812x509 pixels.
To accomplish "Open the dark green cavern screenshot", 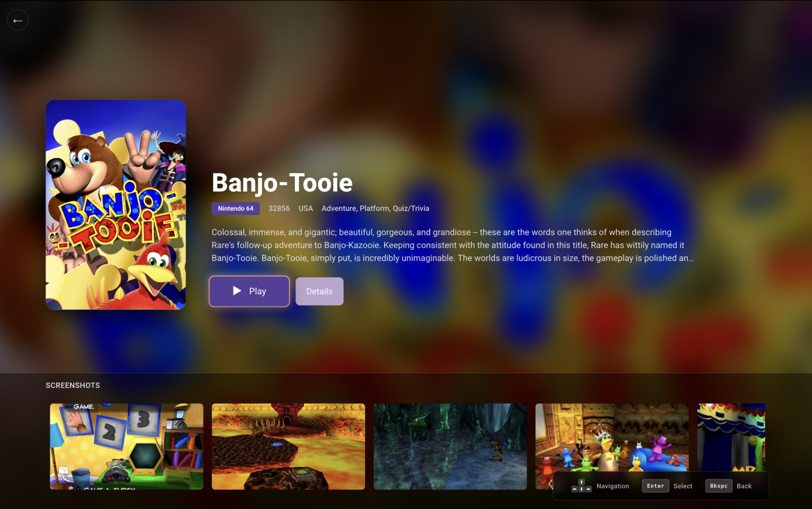I will click(450, 447).
